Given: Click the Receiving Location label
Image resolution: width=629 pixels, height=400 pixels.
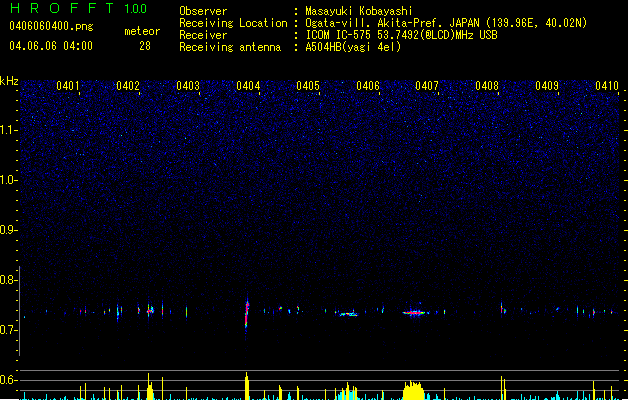Looking at the screenshot, I should click(x=233, y=23).
